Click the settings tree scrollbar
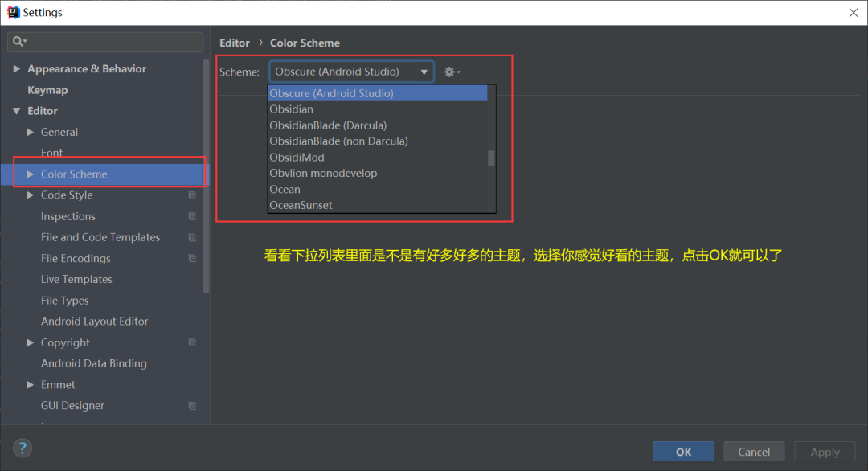Viewport: 868px width, 471px height. [206, 176]
